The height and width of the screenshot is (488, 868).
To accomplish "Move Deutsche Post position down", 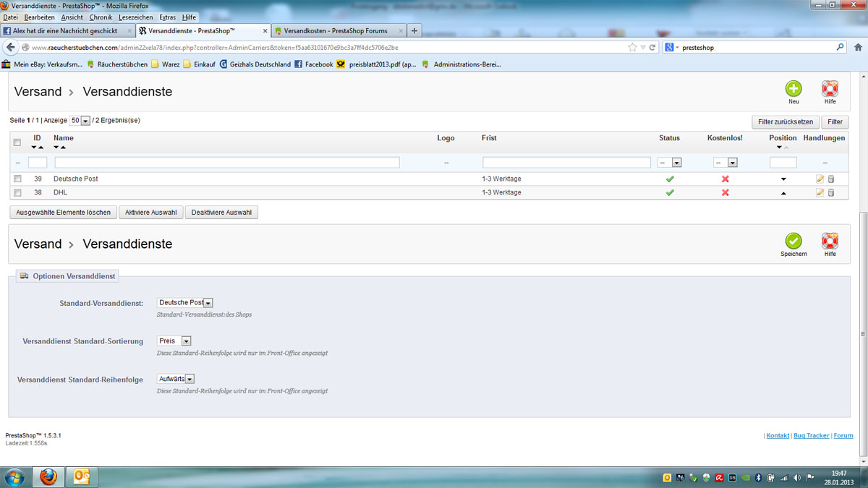I will 783,179.
